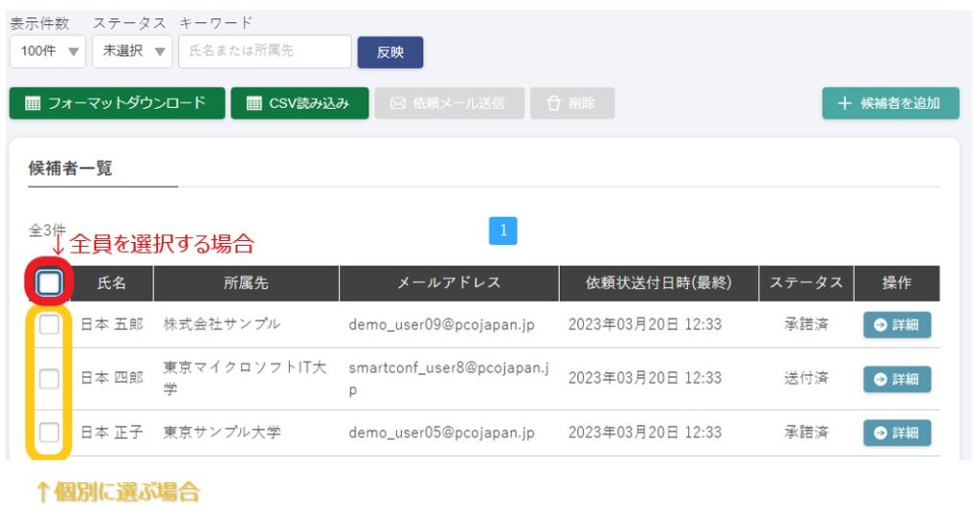Screen dimensions: 980x510
Task: Click the 所属先 column header
Action: [x=246, y=283]
